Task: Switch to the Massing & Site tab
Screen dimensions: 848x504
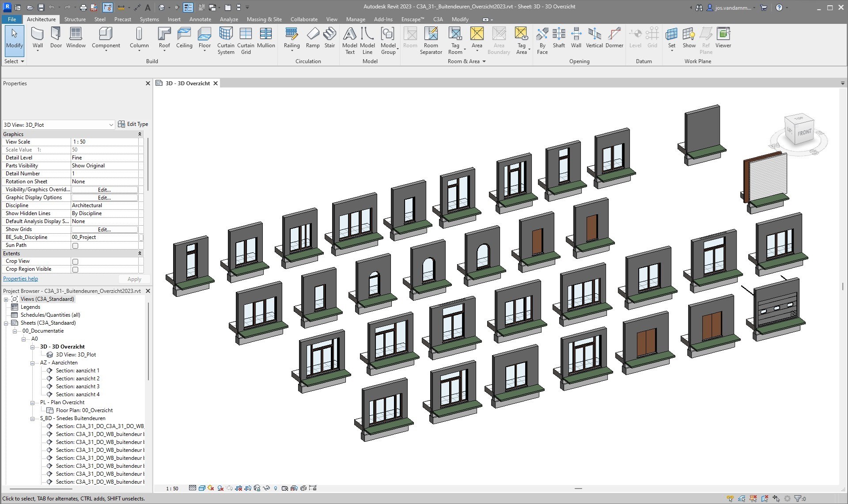Action: pyautogui.click(x=264, y=19)
